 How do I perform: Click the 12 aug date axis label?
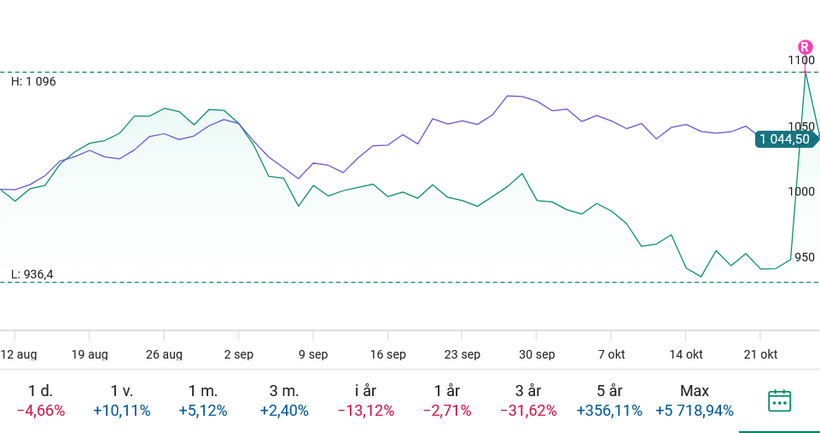[x=19, y=354]
